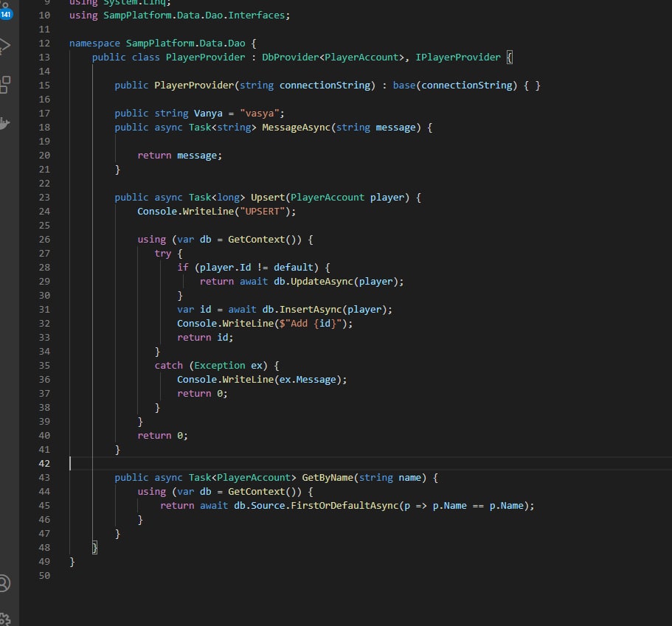Open the Accounts menu icon

pyautogui.click(x=4, y=583)
